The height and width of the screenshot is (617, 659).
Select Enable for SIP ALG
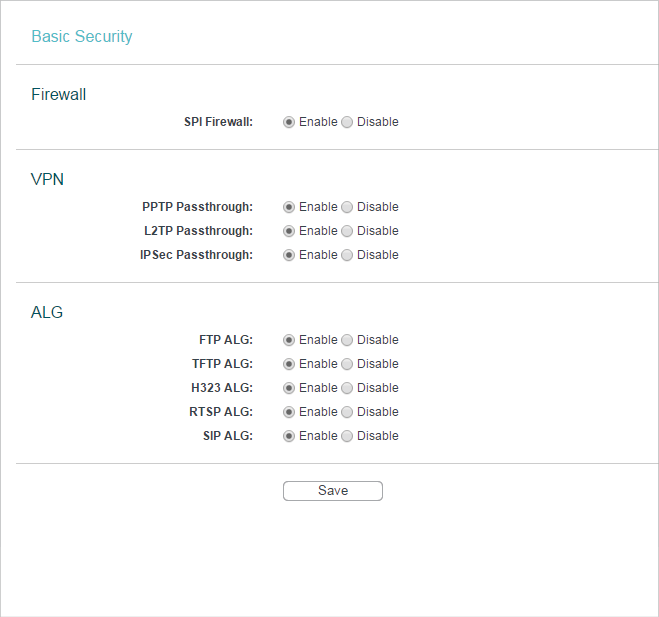[x=289, y=436]
